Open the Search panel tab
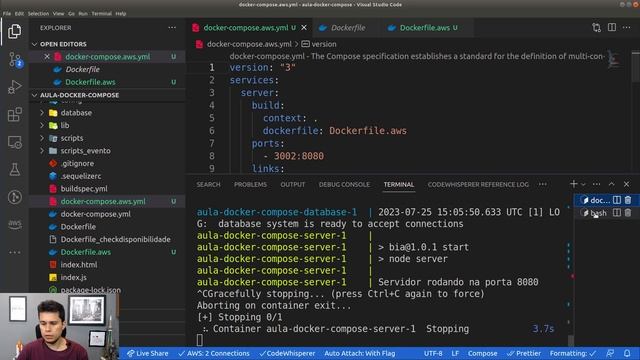This screenshot has height=360, width=640. 208,184
